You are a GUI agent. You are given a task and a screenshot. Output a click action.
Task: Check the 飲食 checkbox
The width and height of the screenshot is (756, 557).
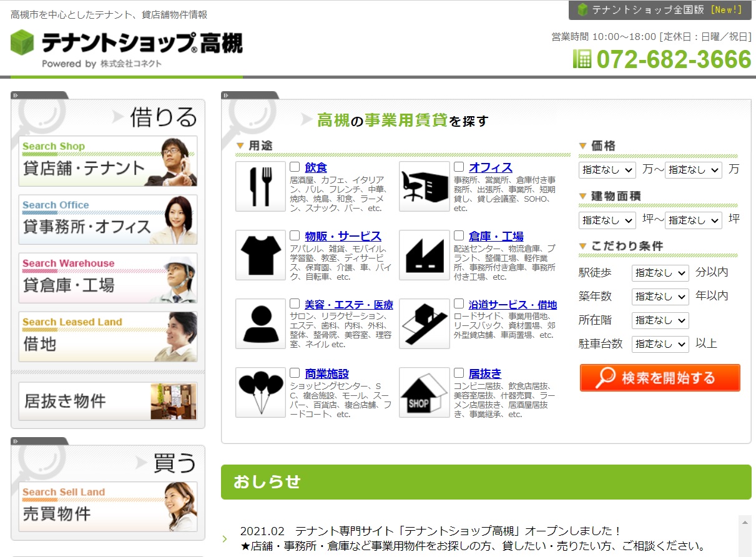coord(295,167)
